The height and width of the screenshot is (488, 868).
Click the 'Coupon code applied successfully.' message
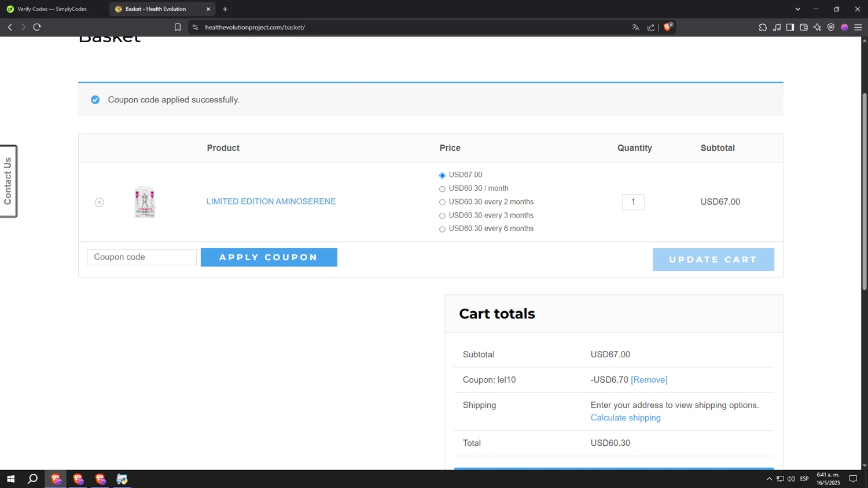tap(174, 99)
